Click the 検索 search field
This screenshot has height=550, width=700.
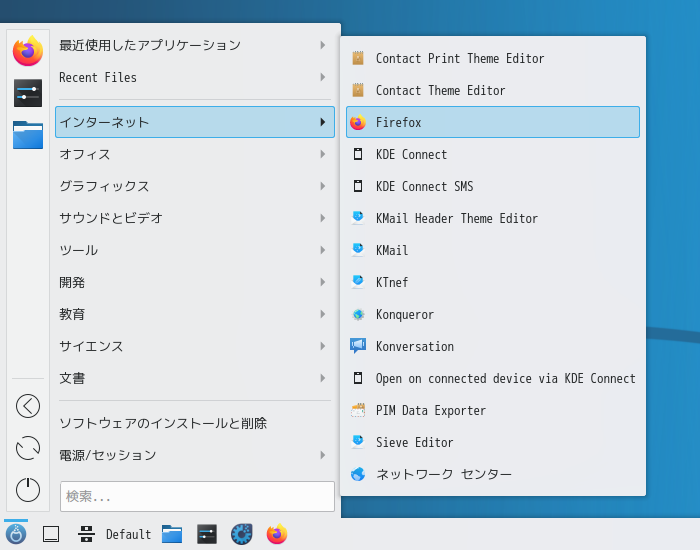(197, 496)
